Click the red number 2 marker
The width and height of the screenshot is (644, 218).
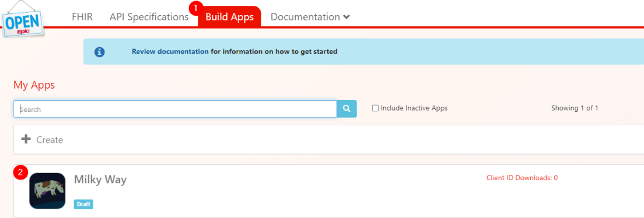pyautogui.click(x=20, y=173)
